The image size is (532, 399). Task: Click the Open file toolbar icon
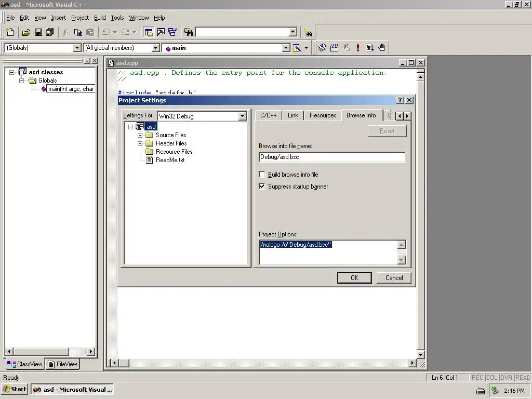(x=26, y=32)
